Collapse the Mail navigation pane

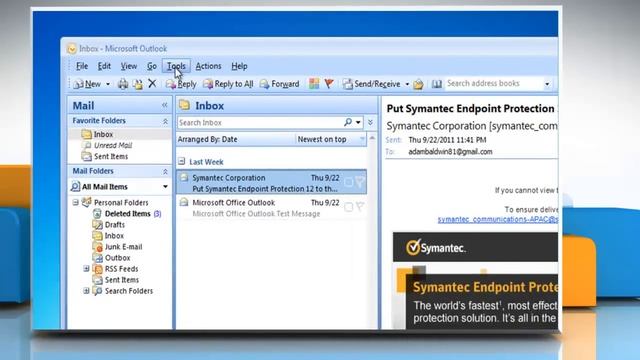164,105
